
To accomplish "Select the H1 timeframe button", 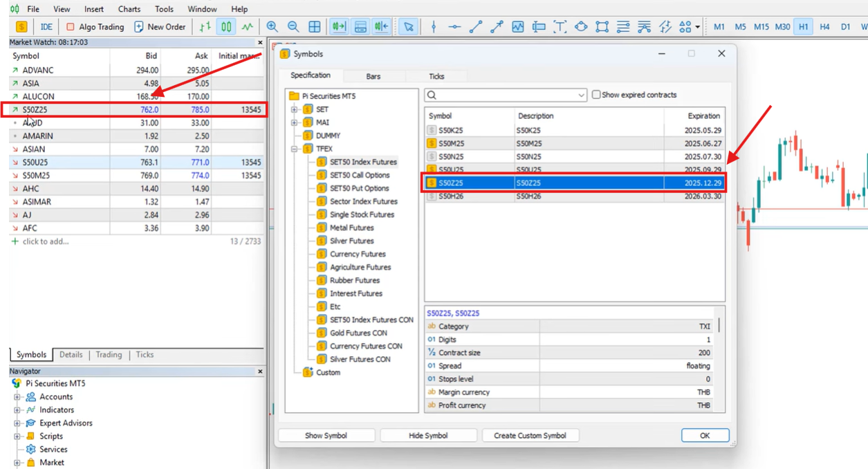I will [x=803, y=27].
